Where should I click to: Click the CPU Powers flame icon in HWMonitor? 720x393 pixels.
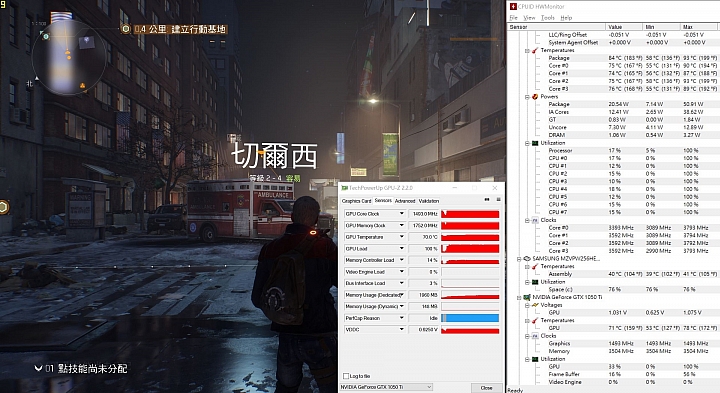535,96
